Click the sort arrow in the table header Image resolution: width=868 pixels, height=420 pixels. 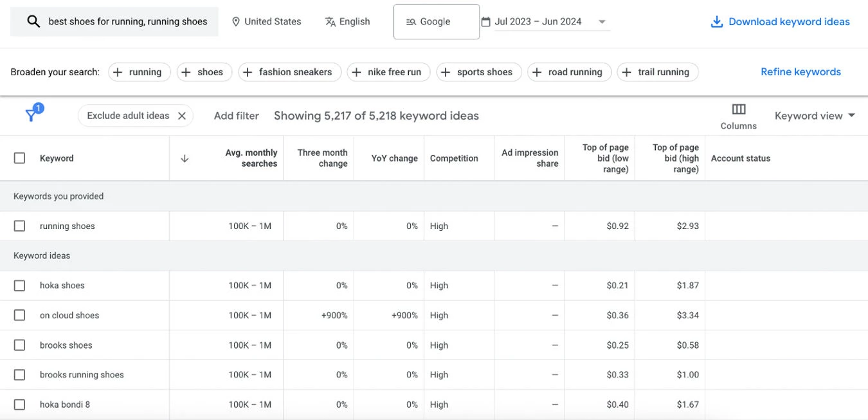pos(185,158)
